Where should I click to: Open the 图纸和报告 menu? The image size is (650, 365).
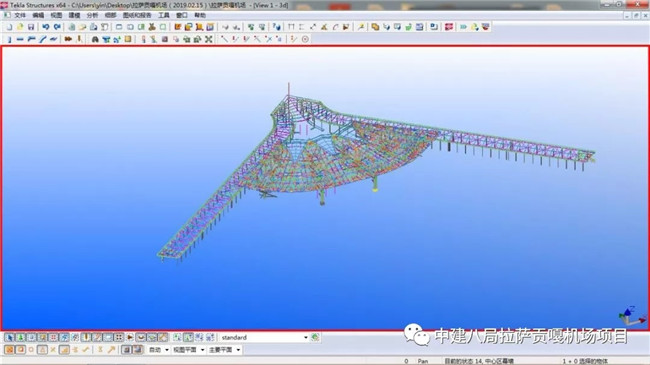point(137,15)
